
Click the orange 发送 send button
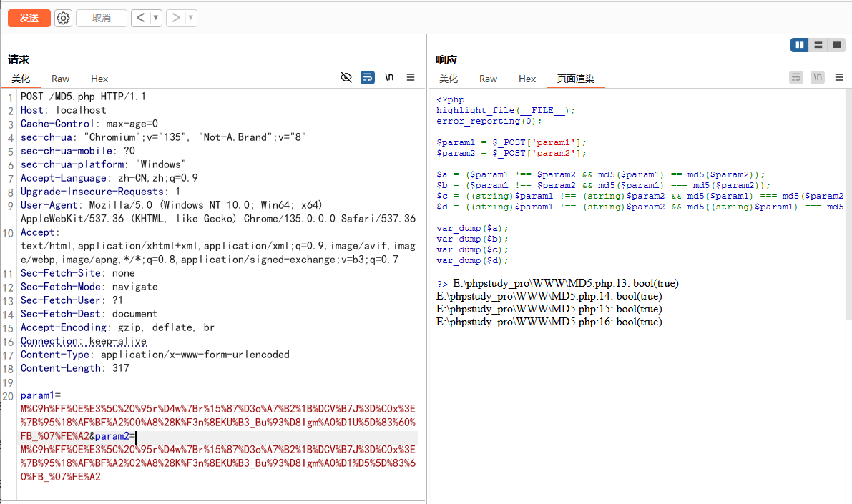[x=29, y=18]
